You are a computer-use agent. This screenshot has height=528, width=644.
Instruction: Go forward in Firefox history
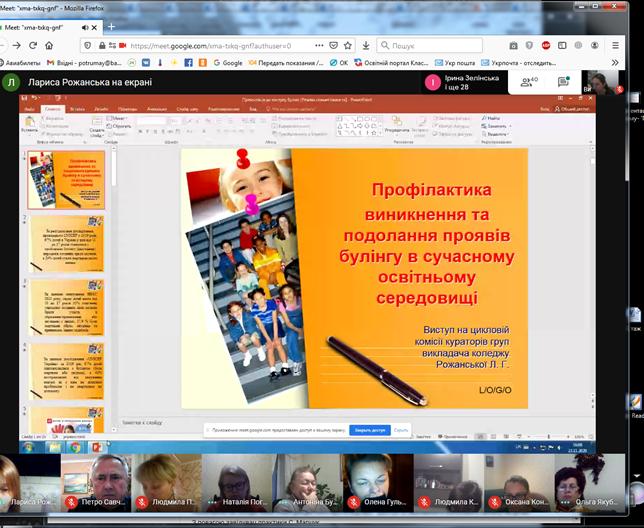coord(16,46)
